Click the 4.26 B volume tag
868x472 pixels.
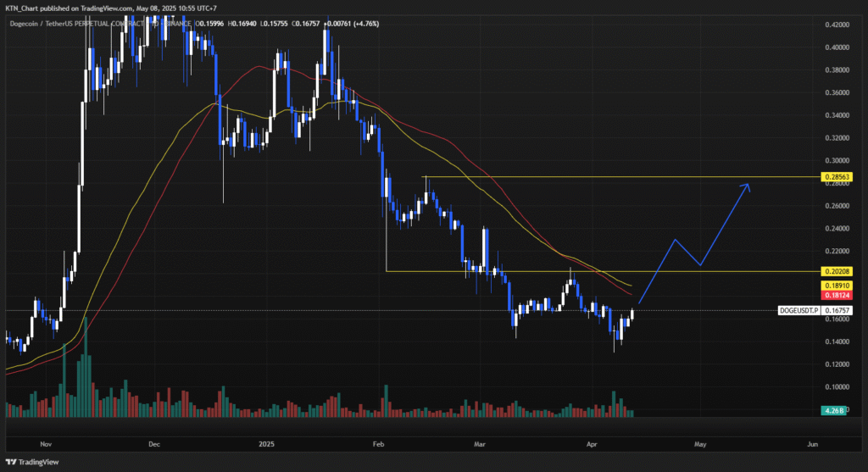tap(834, 411)
